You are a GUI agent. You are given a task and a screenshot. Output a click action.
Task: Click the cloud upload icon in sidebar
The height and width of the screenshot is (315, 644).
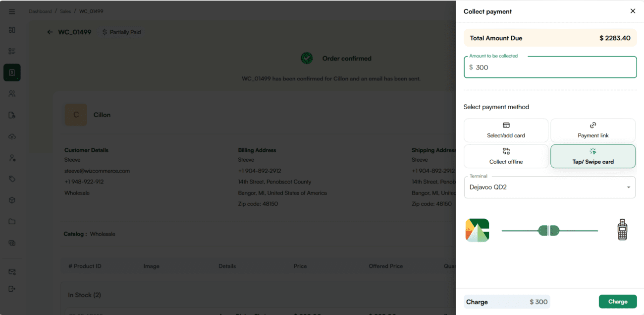coord(12,136)
